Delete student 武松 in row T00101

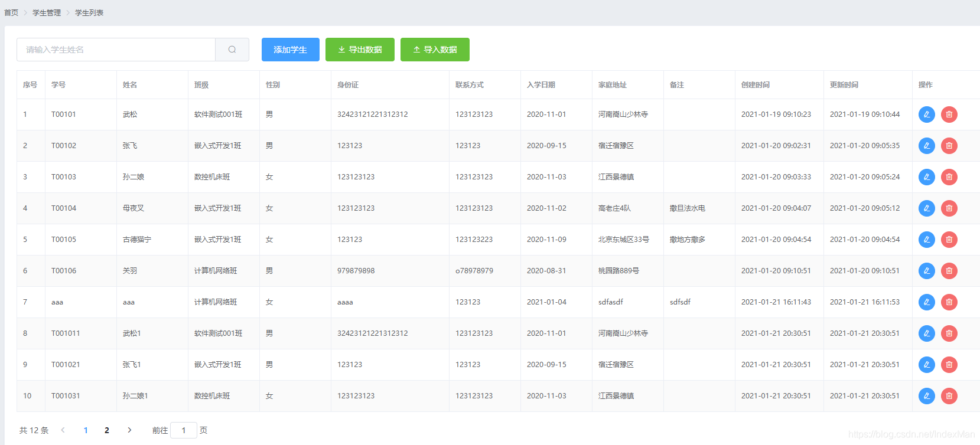pyautogui.click(x=949, y=114)
